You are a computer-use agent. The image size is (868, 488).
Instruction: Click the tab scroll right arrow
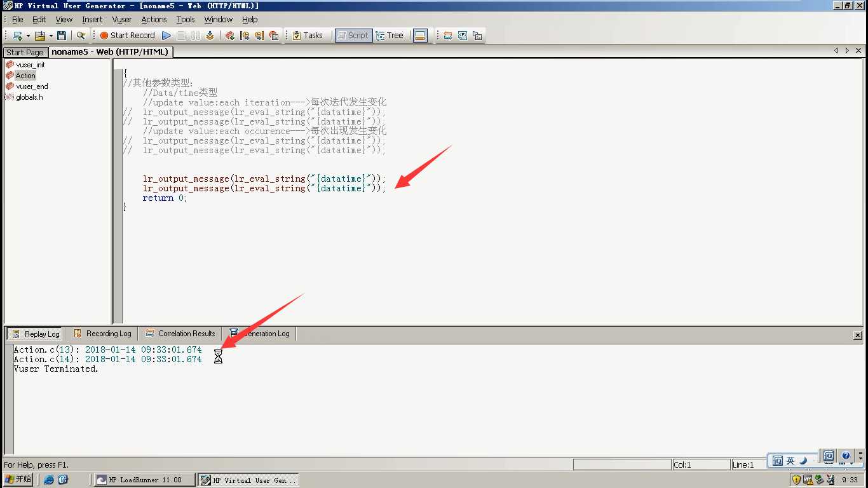coord(847,51)
